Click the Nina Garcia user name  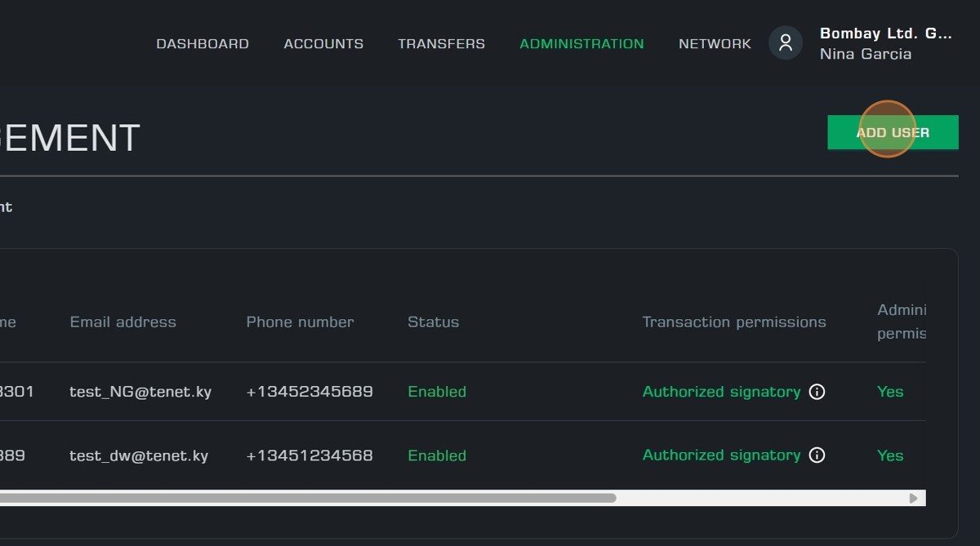(x=866, y=55)
